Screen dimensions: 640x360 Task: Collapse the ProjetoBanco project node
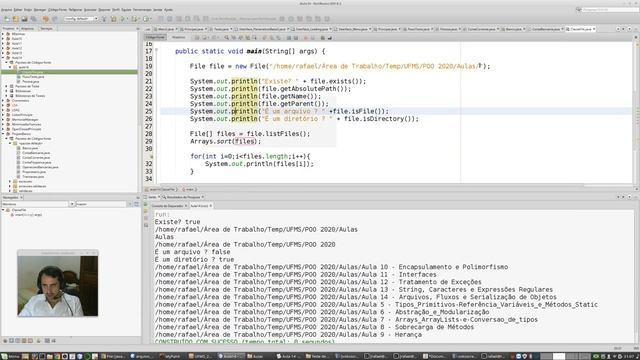[3, 134]
